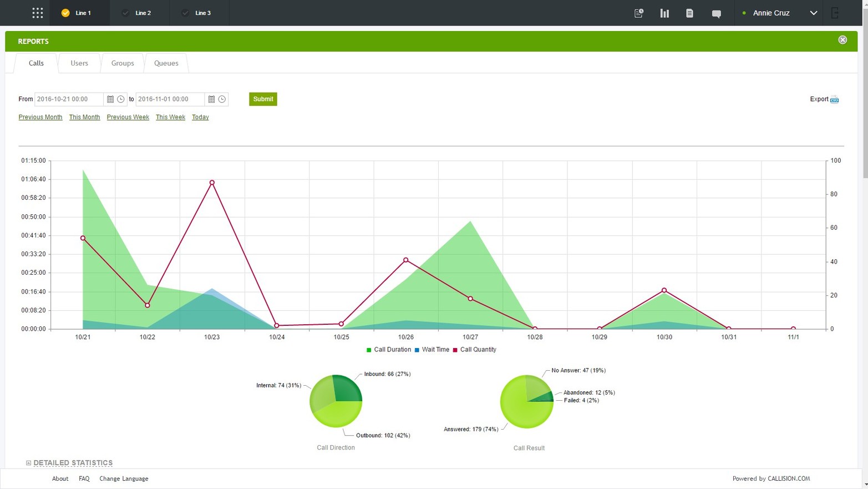Switch to the Users tab
The width and height of the screenshot is (868, 489).
[x=79, y=63]
